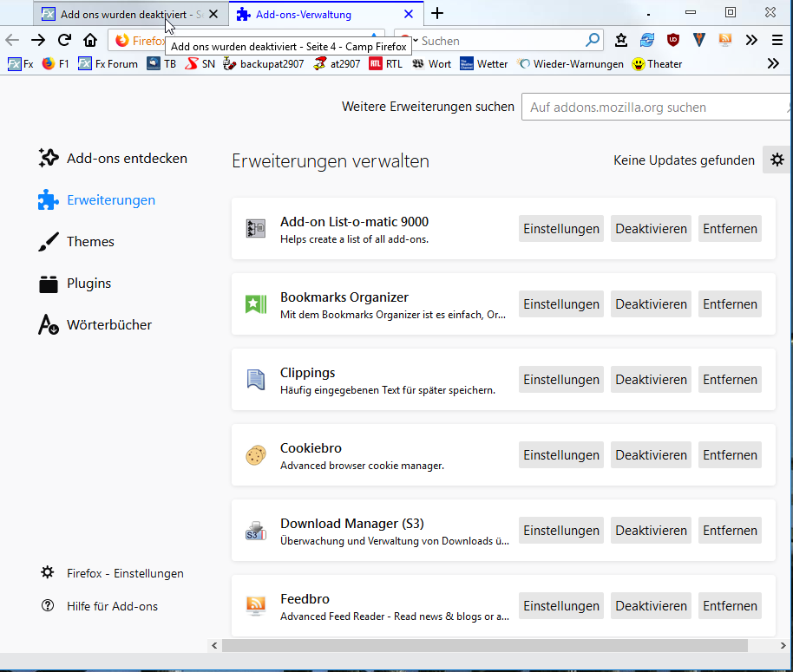Click the search magnifier icon
The width and height of the screenshot is (793, 672).
[593, 40]
